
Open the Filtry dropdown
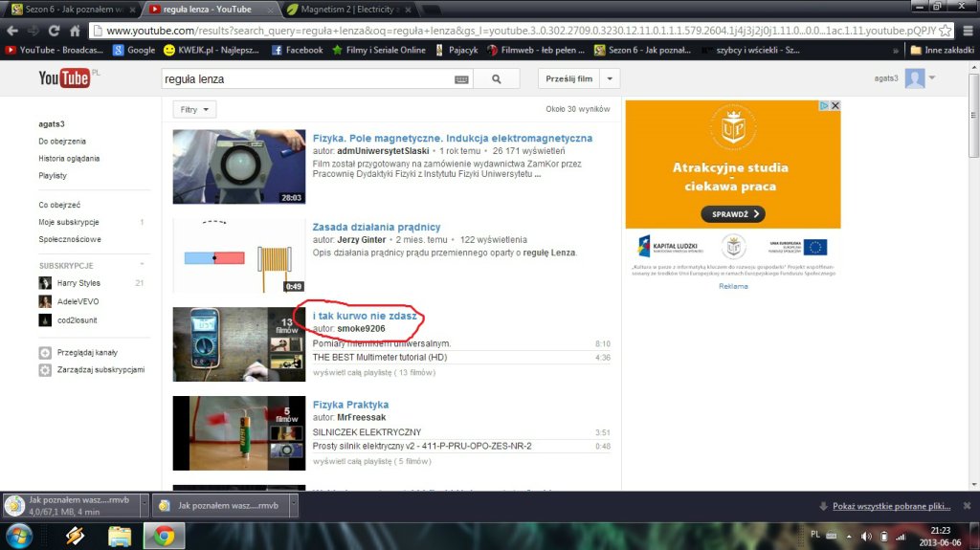tap(194, 109)
